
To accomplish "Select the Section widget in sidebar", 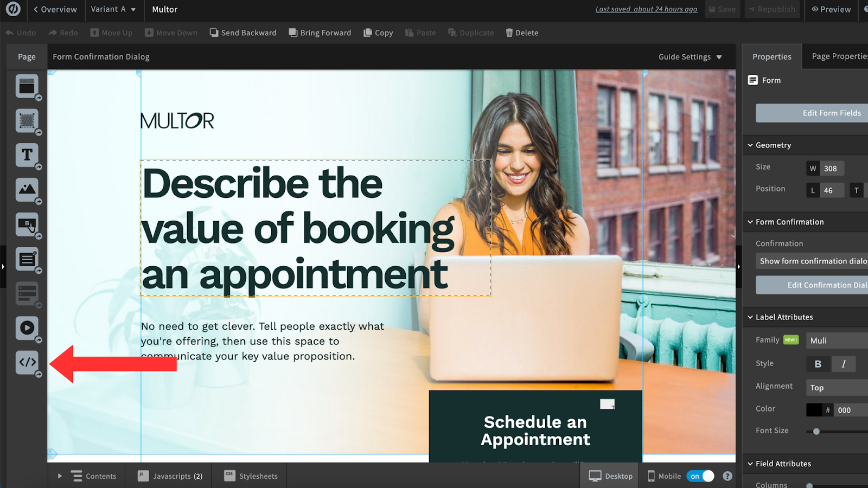I will pyautogui.click(x=27, y=86).
